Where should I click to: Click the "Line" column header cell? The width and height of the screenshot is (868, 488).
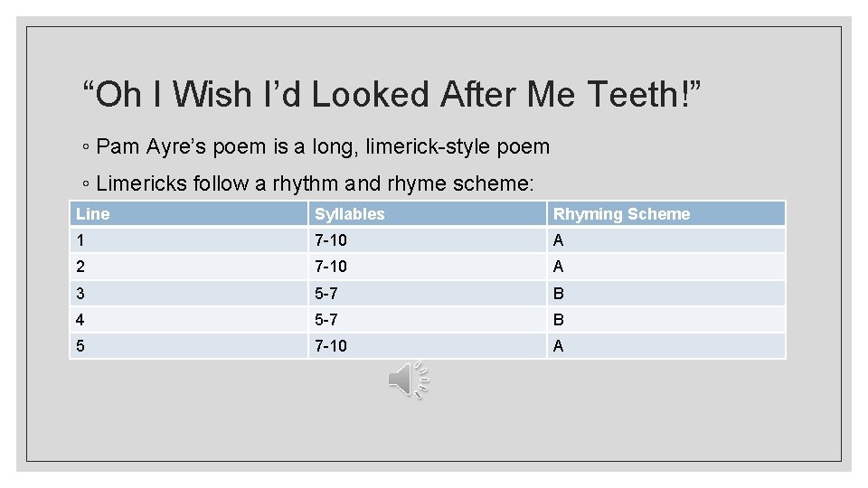coord(188,214)
